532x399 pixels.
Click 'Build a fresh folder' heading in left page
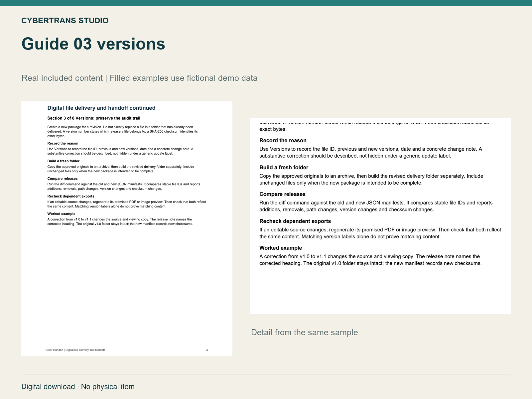(x=64, y=161)
